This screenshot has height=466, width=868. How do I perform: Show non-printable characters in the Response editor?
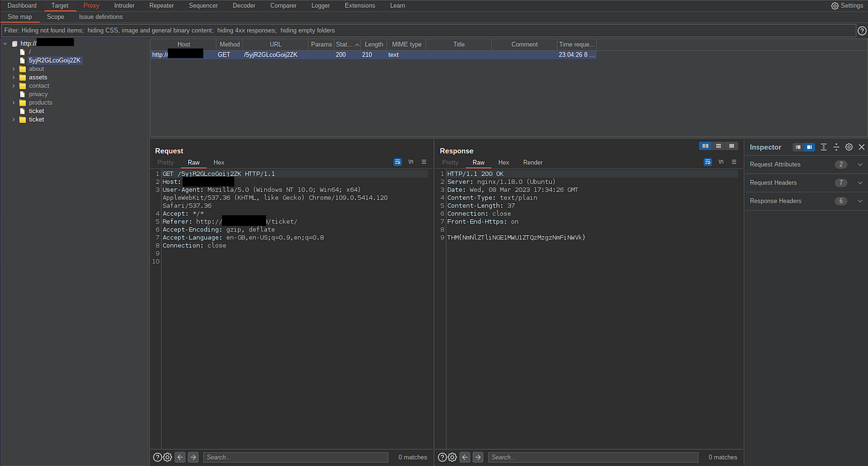(720, 162)
